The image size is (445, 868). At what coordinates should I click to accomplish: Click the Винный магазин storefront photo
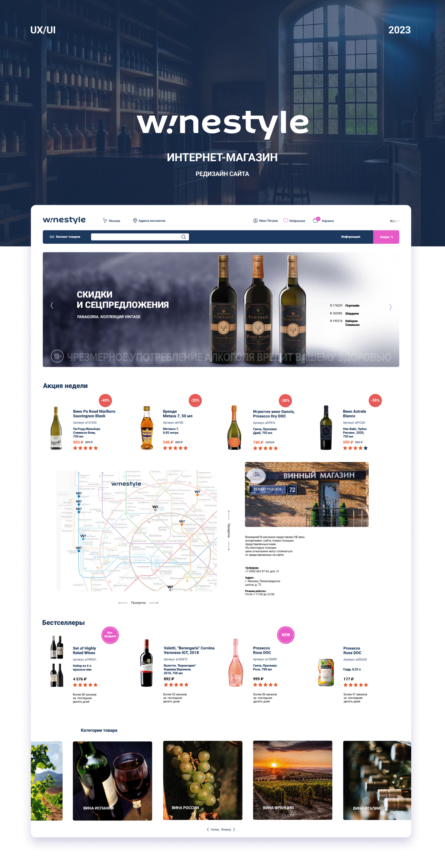pyautogui.click(x=307, y=494)
